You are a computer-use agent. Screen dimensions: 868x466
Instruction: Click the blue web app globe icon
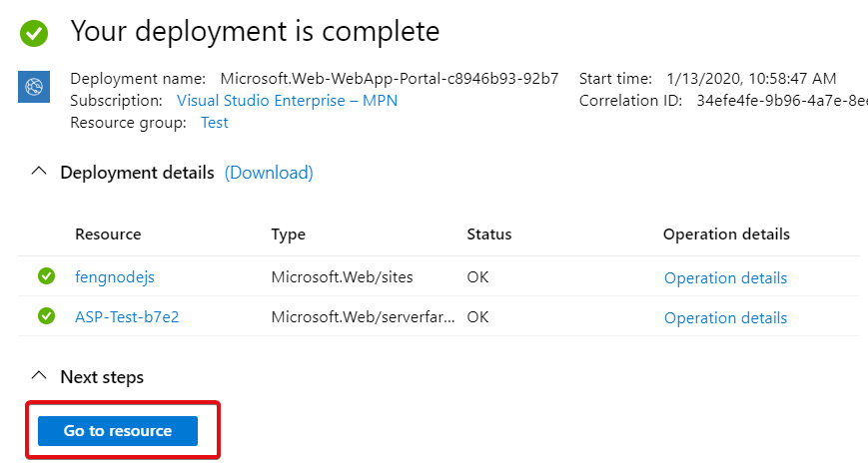click(34, 87)
